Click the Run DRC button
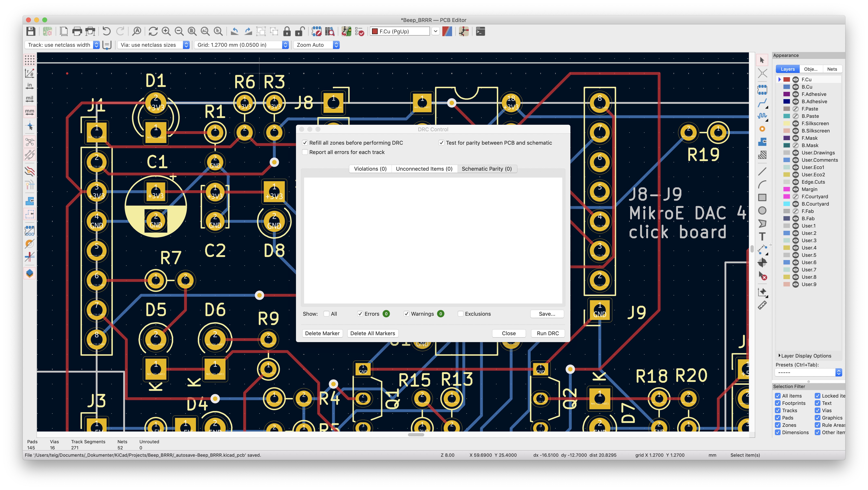The image size is (868, 490). (x=548, y=333)
